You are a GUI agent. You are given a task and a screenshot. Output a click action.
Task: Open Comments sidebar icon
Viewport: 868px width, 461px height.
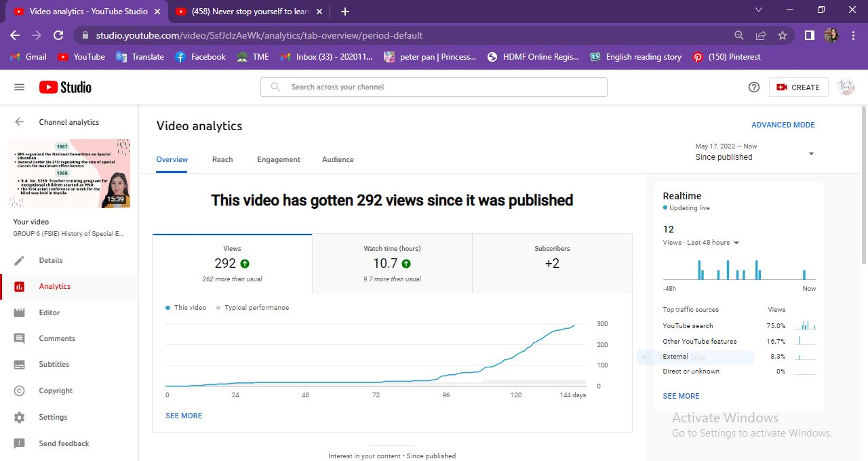(x=19, y=339)
